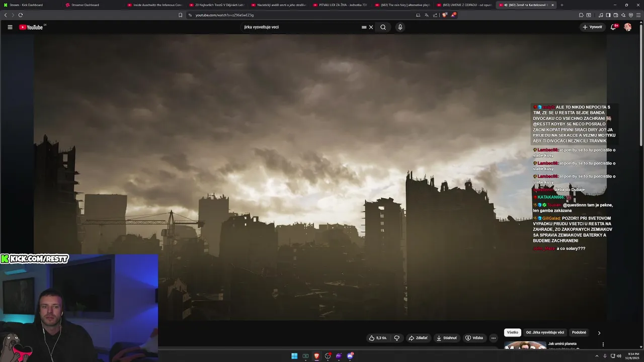Open the on-screen keyboard icon in search box
The image size is (644, 362).
click(x=364, y=27)
